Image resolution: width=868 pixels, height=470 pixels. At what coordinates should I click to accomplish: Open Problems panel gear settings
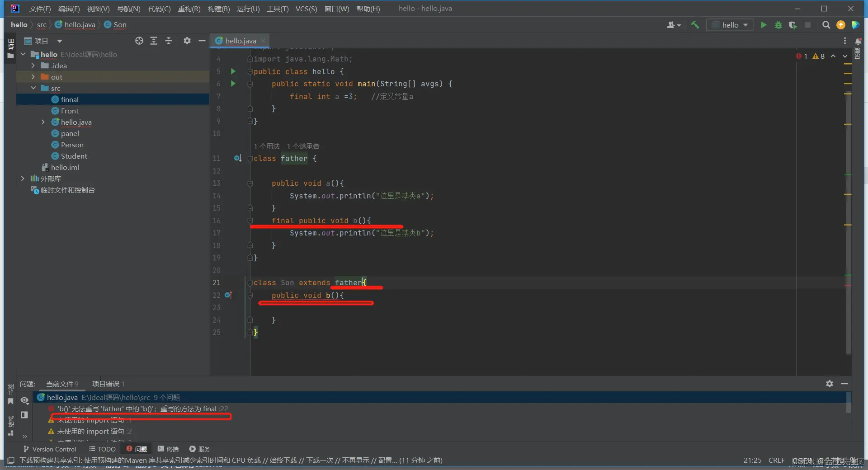click(830, 384)
